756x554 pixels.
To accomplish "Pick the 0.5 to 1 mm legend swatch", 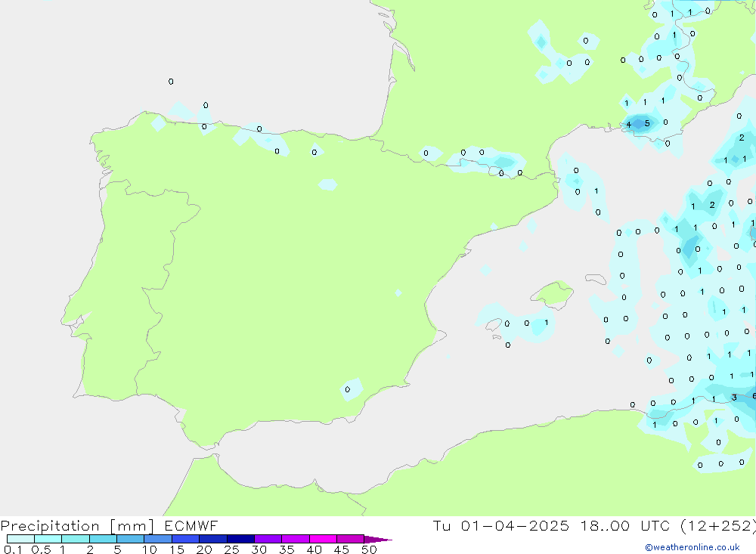I will (x=48, y=539).
